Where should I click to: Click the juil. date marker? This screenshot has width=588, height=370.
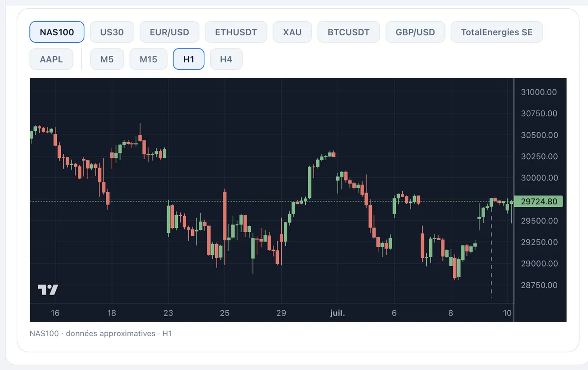337,313
